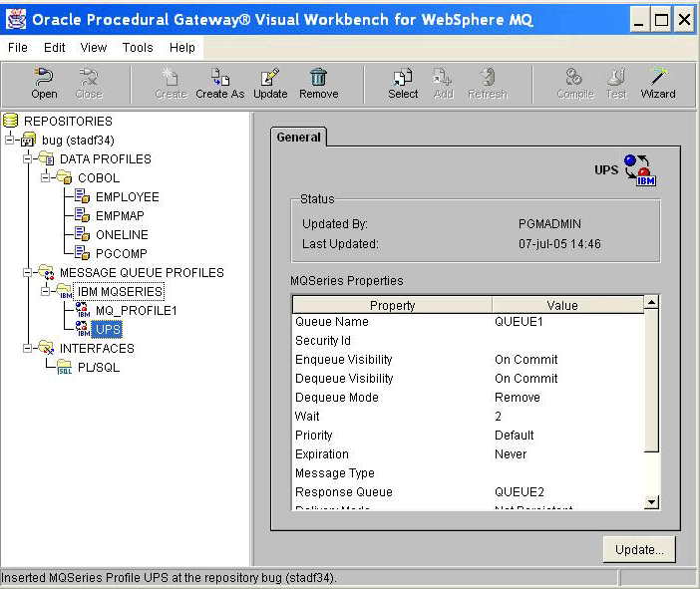Open the Tools menu
700x589 pixels.
[138, 47]
